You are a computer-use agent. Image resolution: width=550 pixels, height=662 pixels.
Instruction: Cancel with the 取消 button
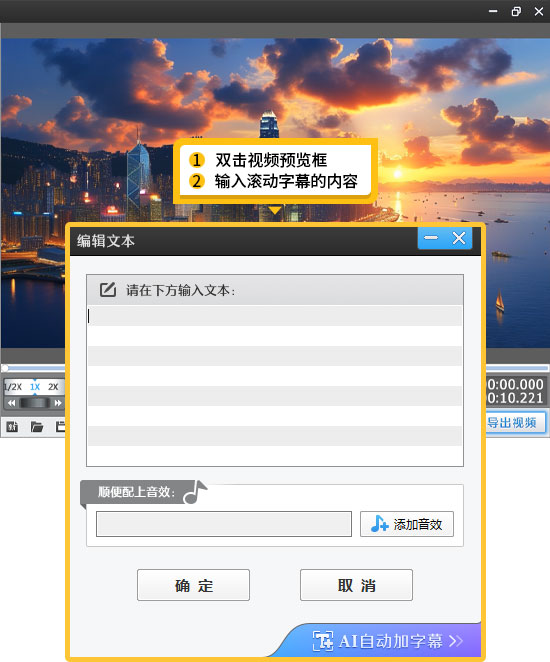click(x=356, y=585)
